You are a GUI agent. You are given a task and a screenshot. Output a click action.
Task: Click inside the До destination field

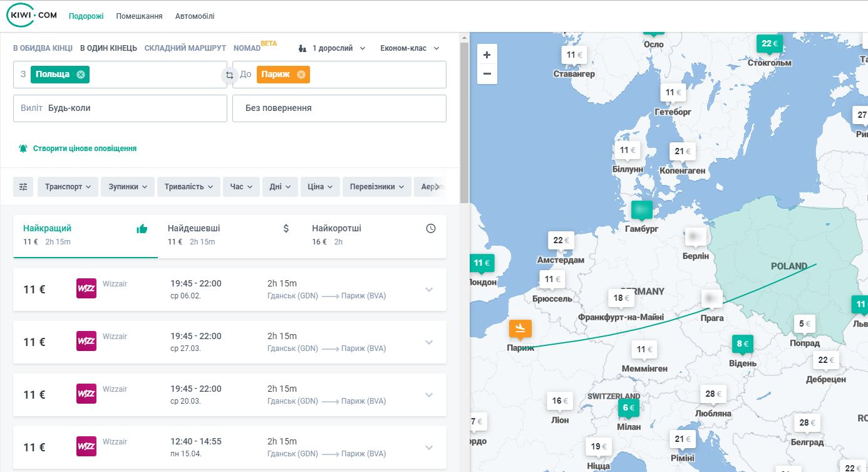pyautogui.click(x=339, y=75)
